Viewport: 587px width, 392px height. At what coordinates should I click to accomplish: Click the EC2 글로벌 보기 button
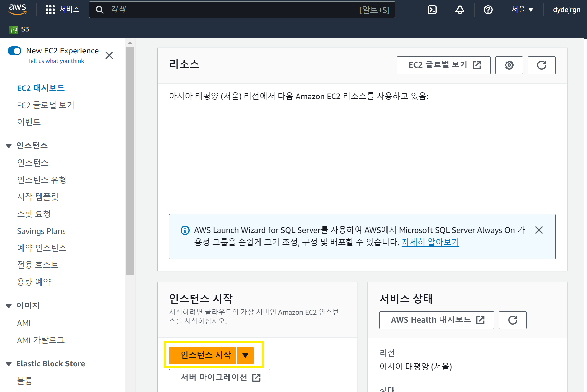tap(443, 65)
